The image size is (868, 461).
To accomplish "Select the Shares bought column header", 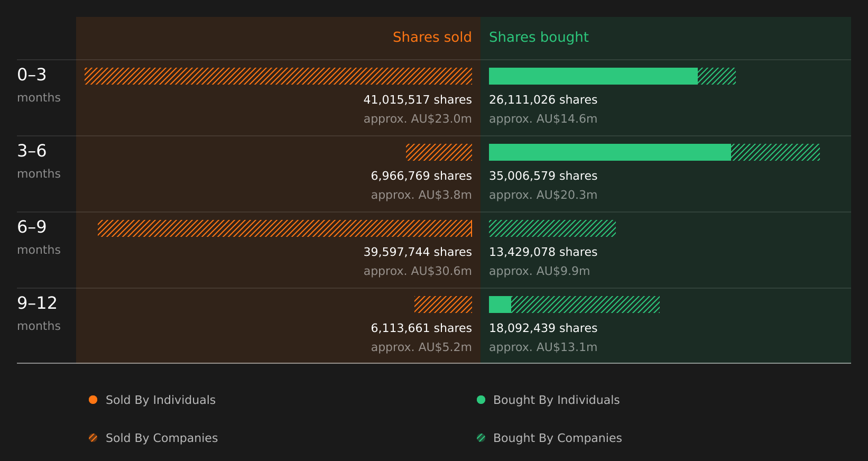I will (x=539, y=37).
